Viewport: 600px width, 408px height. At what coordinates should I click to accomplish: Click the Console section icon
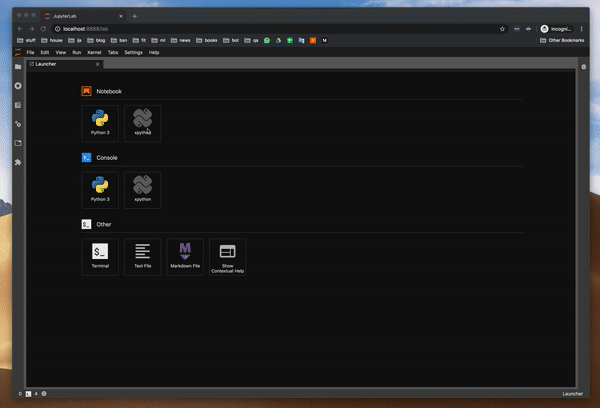(x=86, y=158)
